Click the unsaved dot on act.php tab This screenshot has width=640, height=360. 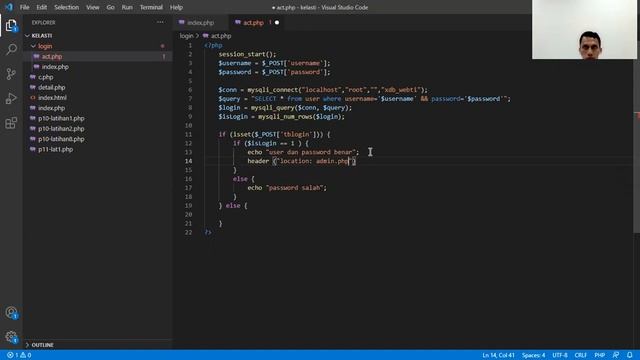coord(277,22)
